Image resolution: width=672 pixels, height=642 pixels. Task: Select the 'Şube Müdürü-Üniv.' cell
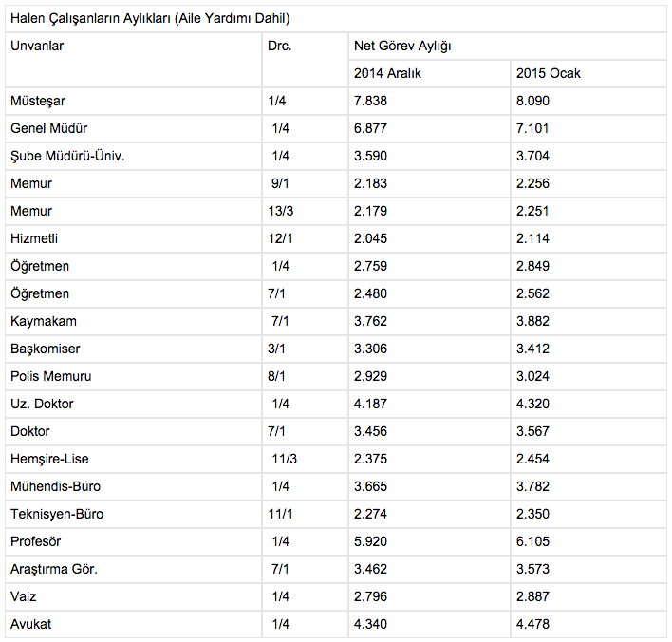67,156
